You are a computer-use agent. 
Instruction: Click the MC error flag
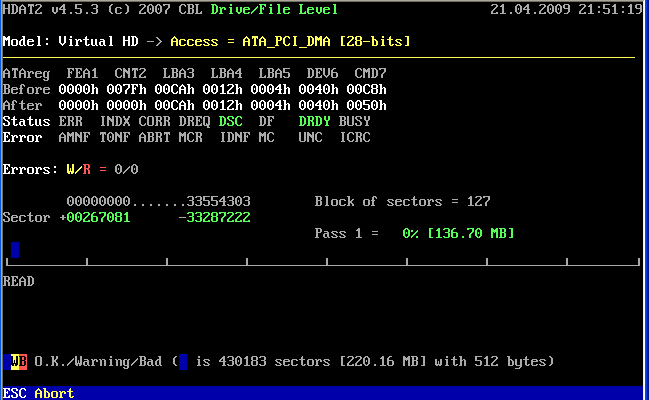pyautogui.click(x=267, y=137)
